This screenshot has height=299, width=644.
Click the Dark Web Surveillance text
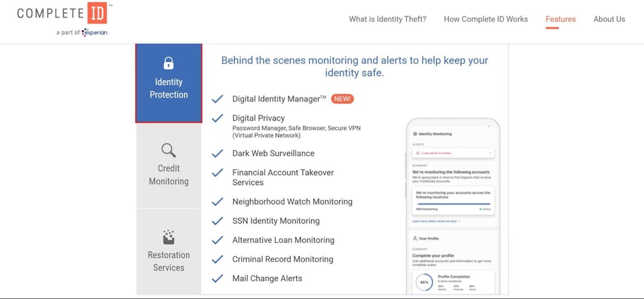point(274,154)
